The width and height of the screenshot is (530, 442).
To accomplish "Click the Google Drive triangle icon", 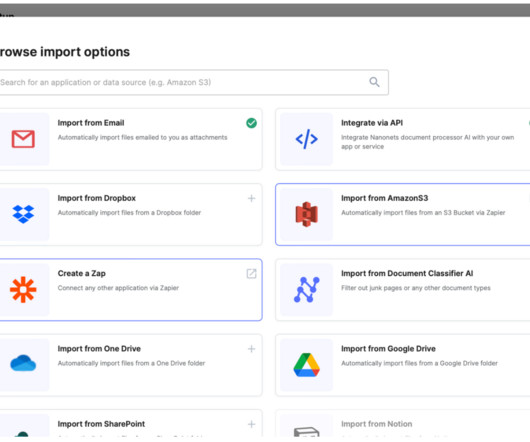I will [306, 365].
